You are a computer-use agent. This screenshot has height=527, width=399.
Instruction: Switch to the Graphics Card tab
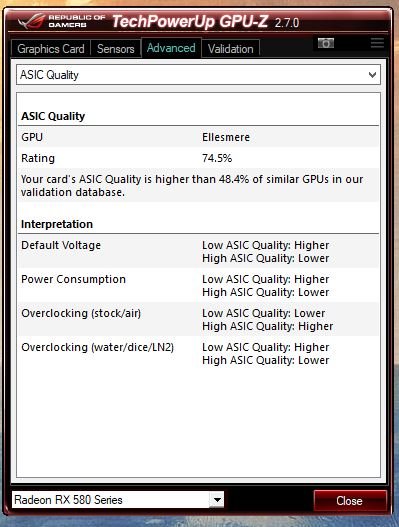click(51, 49)
